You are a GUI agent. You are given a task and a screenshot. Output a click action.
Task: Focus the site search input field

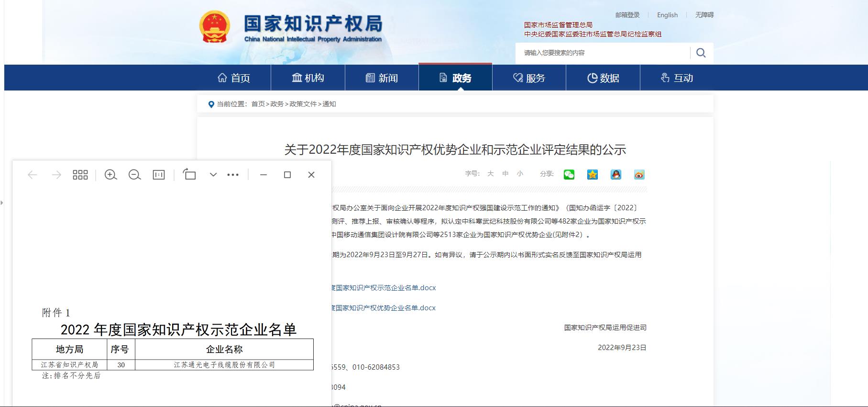click(603, 53)
